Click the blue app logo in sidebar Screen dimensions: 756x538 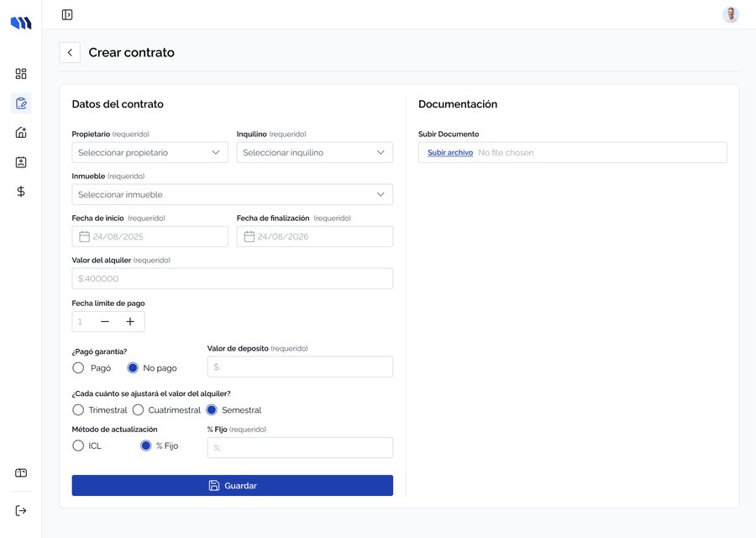21,23
